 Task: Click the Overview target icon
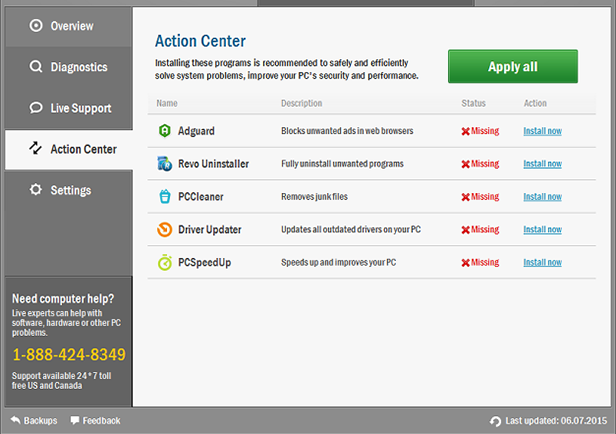pyautogui.click(x=36, y=26)
